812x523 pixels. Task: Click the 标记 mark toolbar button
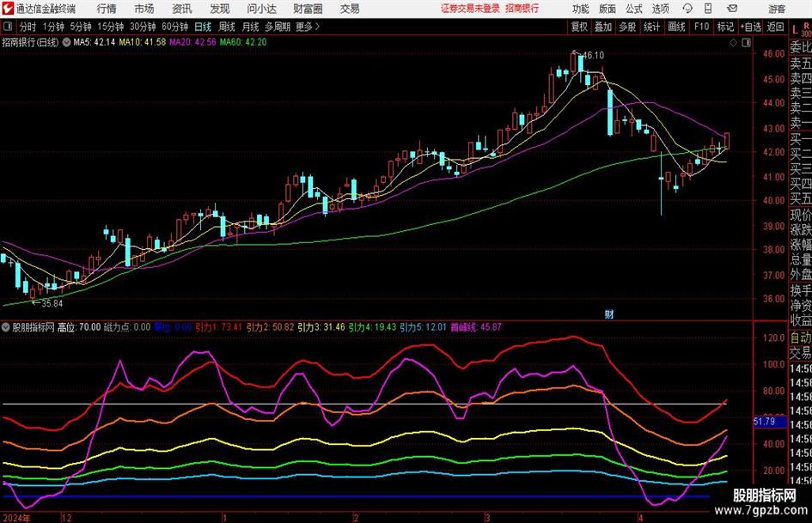click(x=725, y=27)
